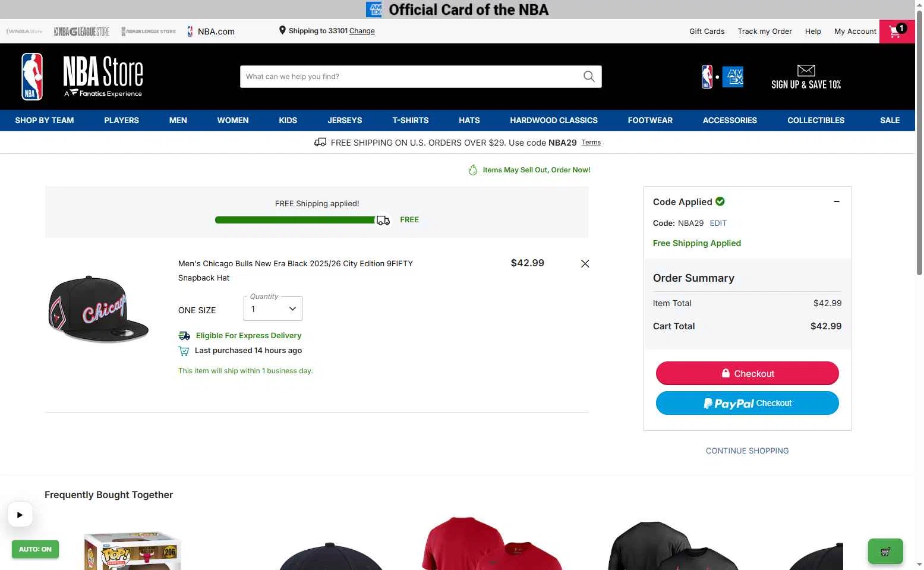Click the floating green cart widget
924x570 pixels.
tap(885, 552)
